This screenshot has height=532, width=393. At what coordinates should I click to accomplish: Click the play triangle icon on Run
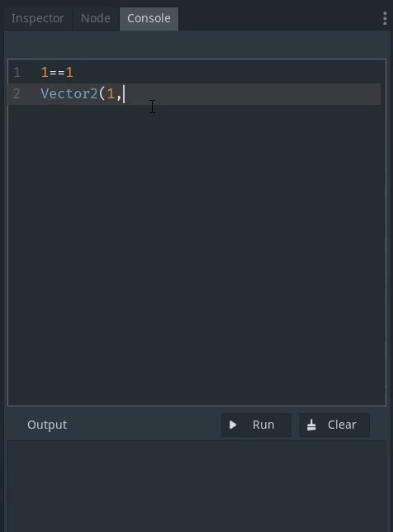point(233,425)
